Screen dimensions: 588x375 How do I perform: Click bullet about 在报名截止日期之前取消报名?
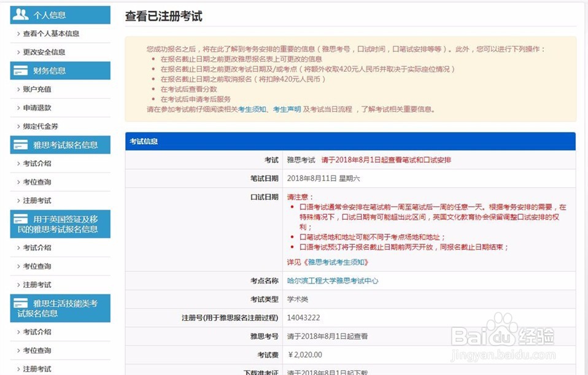pyautogui.click(x=243, y=79)
